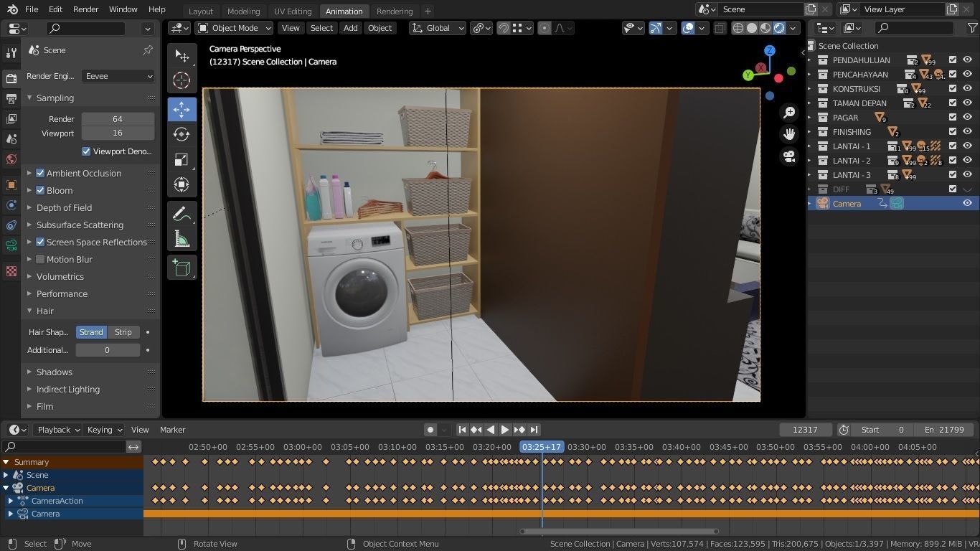Toggle Ambient Occlusion checkbox

pyautogui.click(x=40, y=173)
